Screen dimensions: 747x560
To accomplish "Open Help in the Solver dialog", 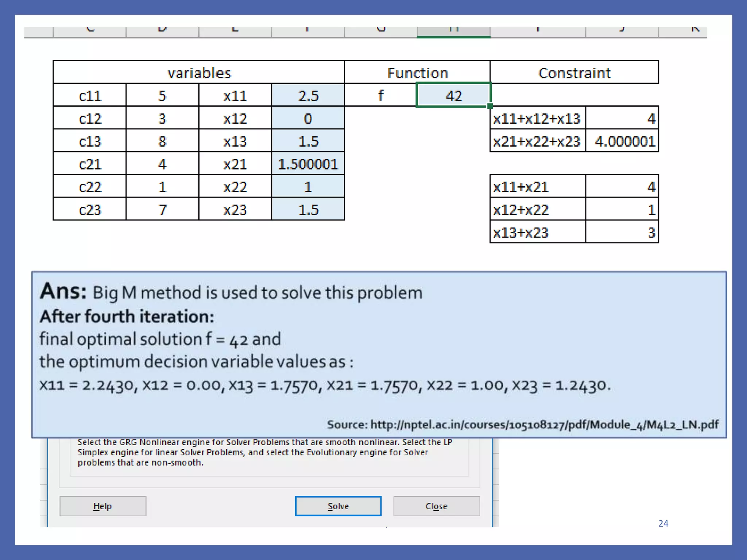I will coord(103,506).
